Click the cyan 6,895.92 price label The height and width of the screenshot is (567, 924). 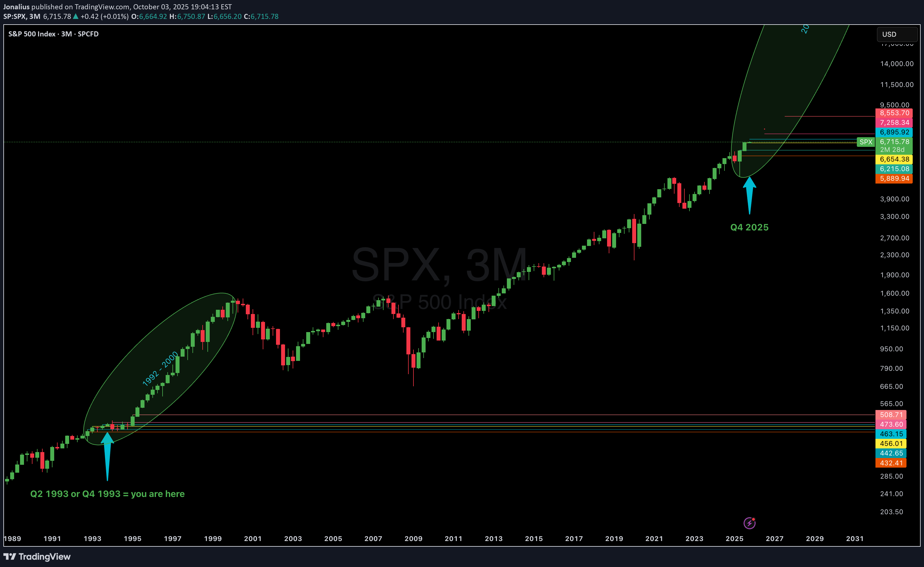tap(894, 132)
